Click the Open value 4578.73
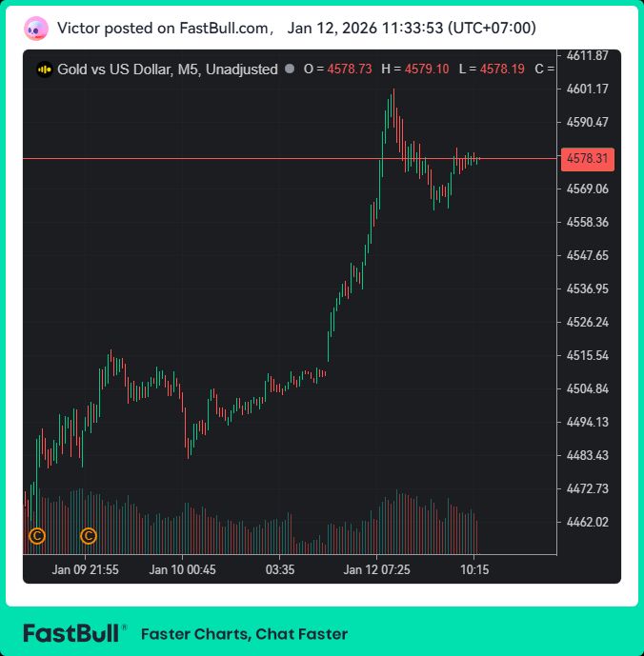This screenshot has width=644, height=656. pyautogui.click(x=349, y=70)
